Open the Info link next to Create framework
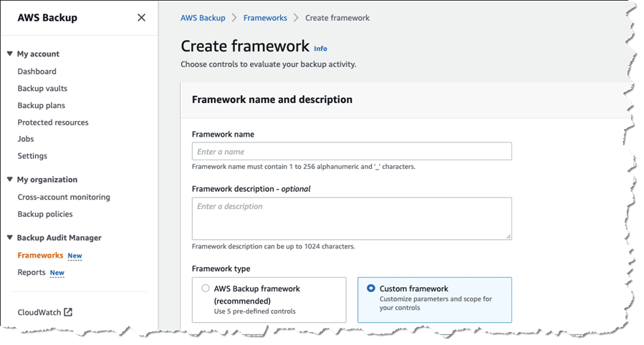Viewport: 644px width, 345px height. 320,49
